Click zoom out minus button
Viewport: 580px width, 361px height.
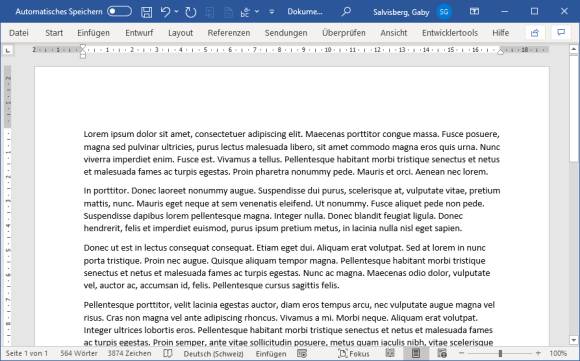tap(461, 353)
